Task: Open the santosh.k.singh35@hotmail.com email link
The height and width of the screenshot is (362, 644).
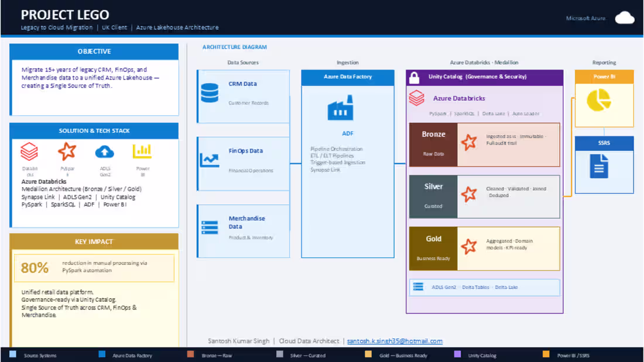Action: (395, 341)
